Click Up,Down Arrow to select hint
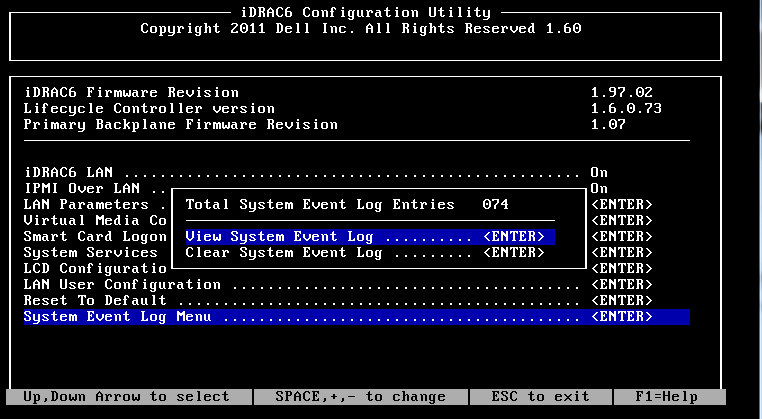Screen dimensions: 762x419 coord(126,397)
